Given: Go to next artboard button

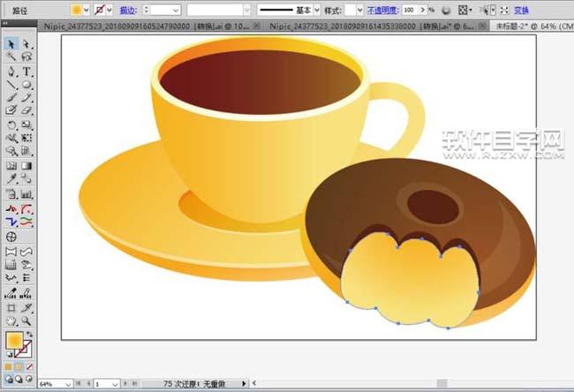Looking at the screenshot, I should click(x=125, y=383).
